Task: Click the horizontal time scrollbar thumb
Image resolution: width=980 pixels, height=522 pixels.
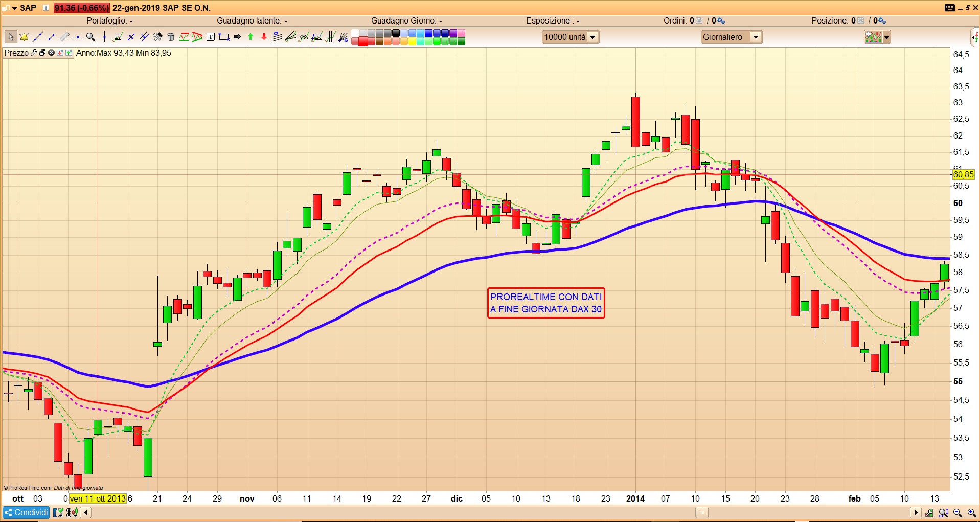Action: click(701, 512)
